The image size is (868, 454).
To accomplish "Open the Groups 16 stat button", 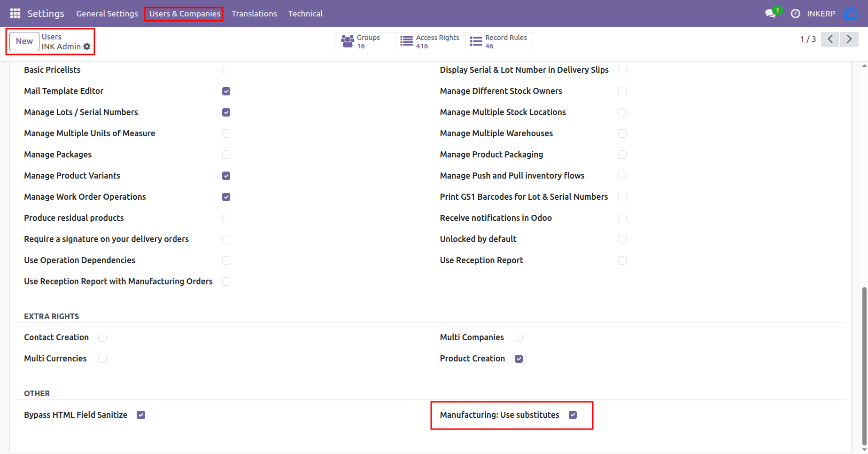I will tap(366, 41).
